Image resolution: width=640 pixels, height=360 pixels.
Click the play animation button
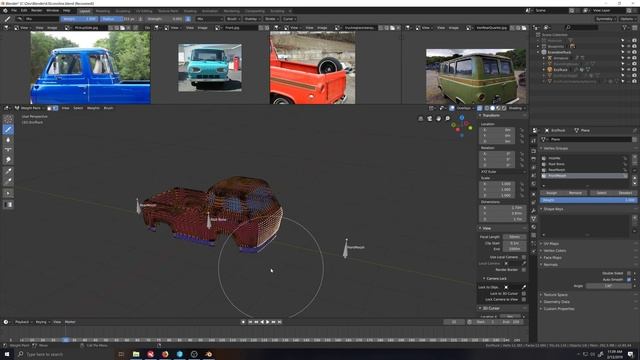pyautogui.click(x=268, y=322)
